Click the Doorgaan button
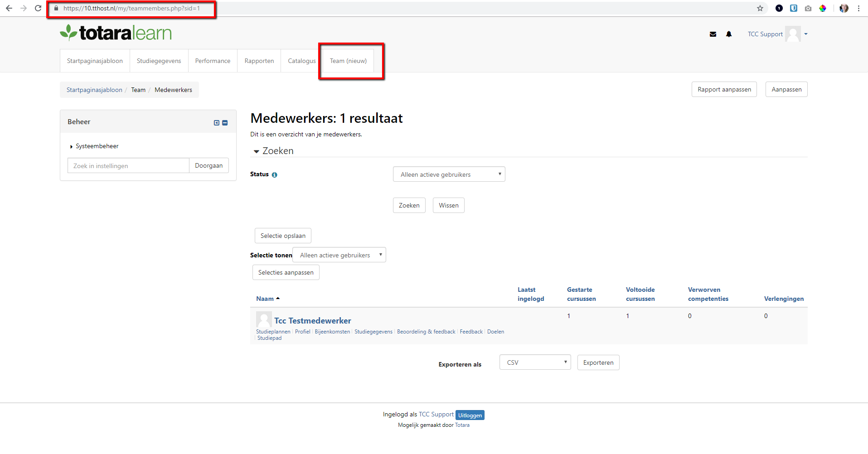 click(x=209, y=165)
